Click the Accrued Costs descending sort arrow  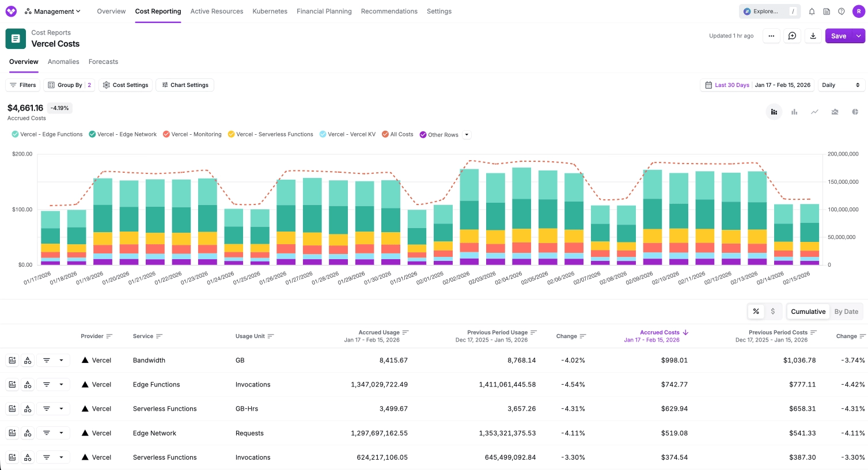pos(685,332)
